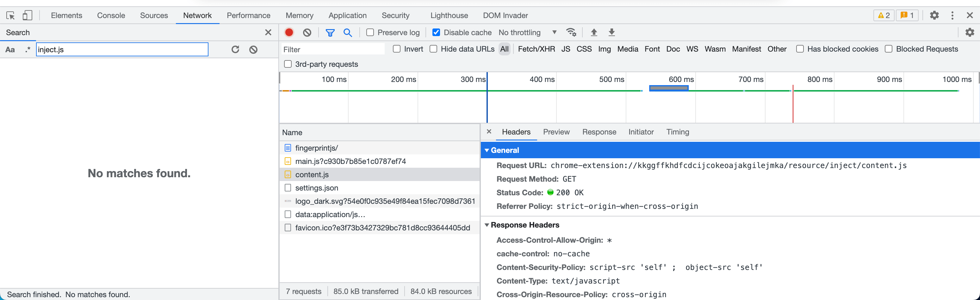Image resolution: width=980 pixels, height=300 pixels.
Task: Click the selected range bar in timeline overview
Action: click(x=668, y=88)
